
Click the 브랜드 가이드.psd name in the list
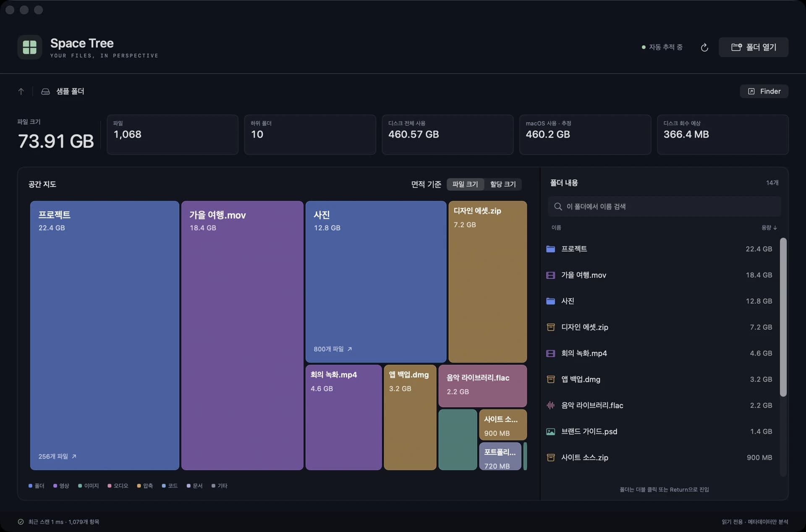pos(589,432)
